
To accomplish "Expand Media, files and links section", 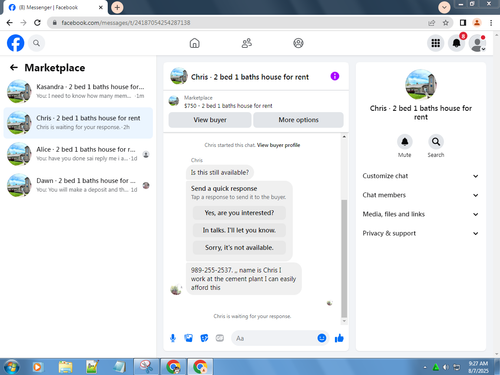I will [421, 214].
